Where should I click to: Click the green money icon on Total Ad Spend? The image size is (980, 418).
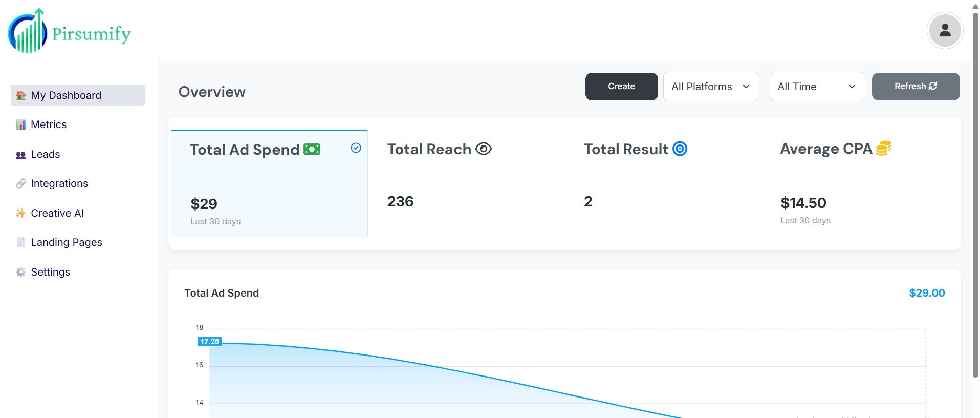(312, 149)
